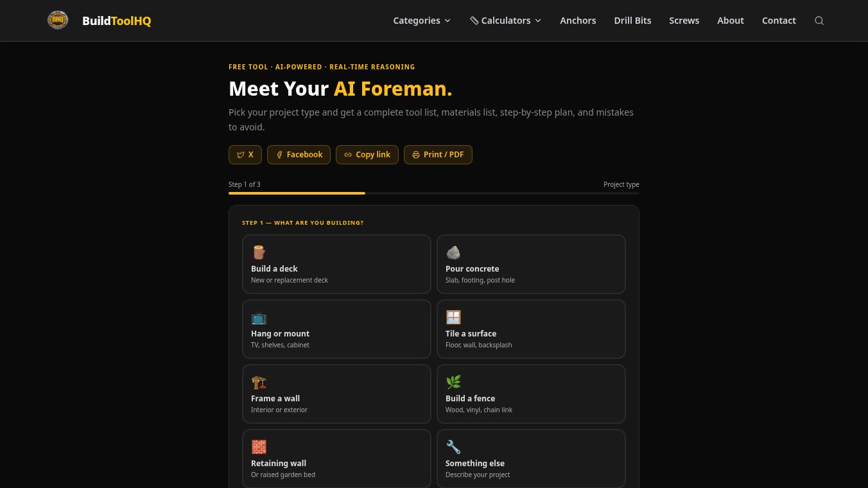Select the Build a deck project card
Viewport: 868px width, 488px height.
pos(336,264)
